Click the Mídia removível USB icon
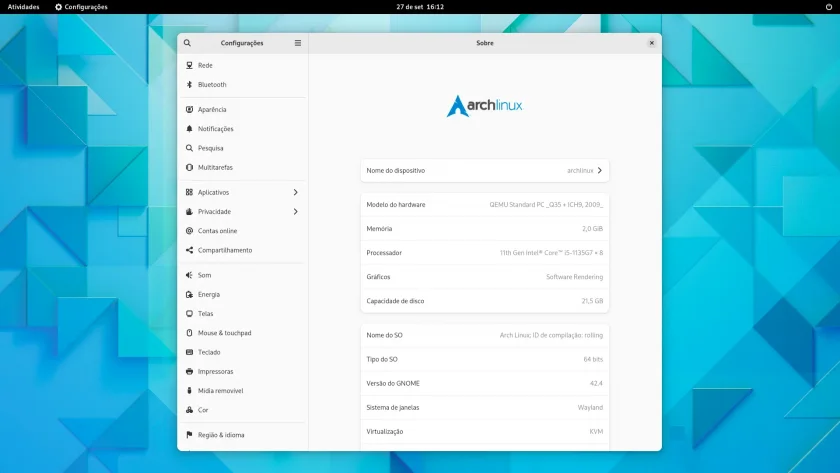The width and height of the screenshot is (840, 473). tap(189, 391)
